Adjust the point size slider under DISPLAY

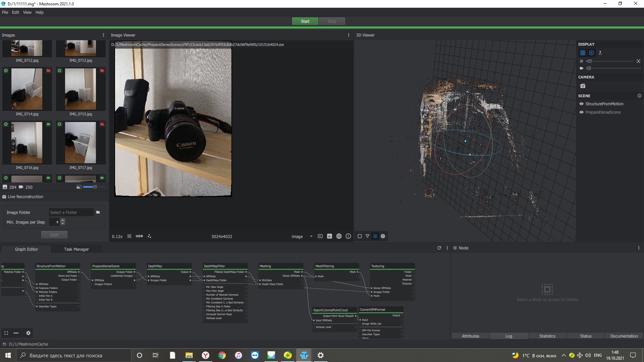(x=590, y=61)
